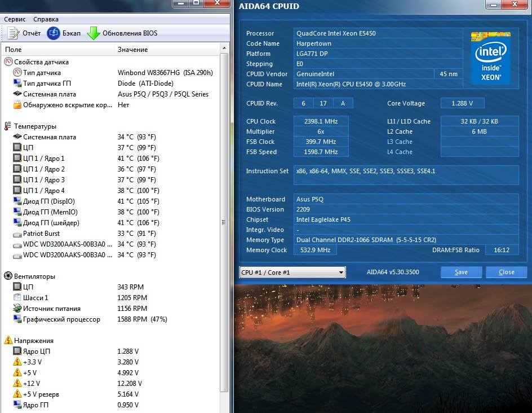The height and width of the screenshot is (413, 532).
Task: Click the 399.7 MHz FSB Clock field
Action: (x=321, y=142)
